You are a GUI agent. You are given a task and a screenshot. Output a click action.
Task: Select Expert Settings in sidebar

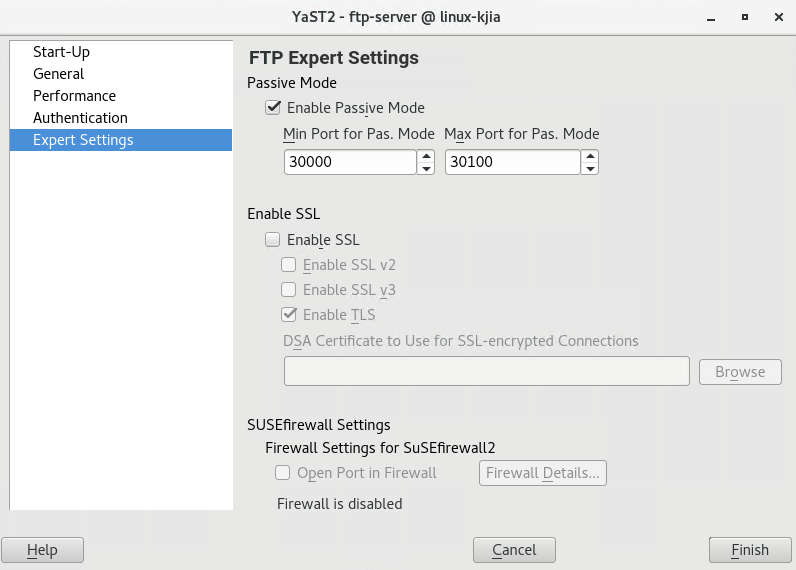[x=83, y=140]
